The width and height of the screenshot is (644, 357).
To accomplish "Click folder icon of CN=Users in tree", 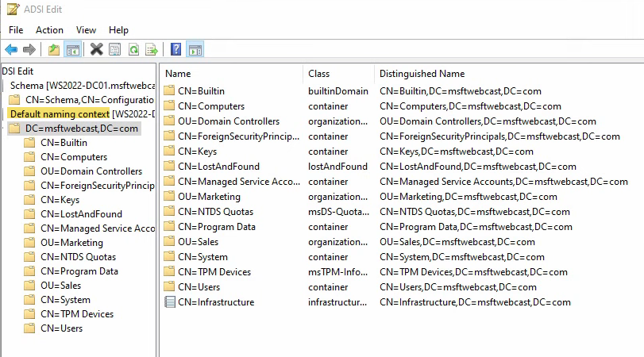I will pos(29,328).
